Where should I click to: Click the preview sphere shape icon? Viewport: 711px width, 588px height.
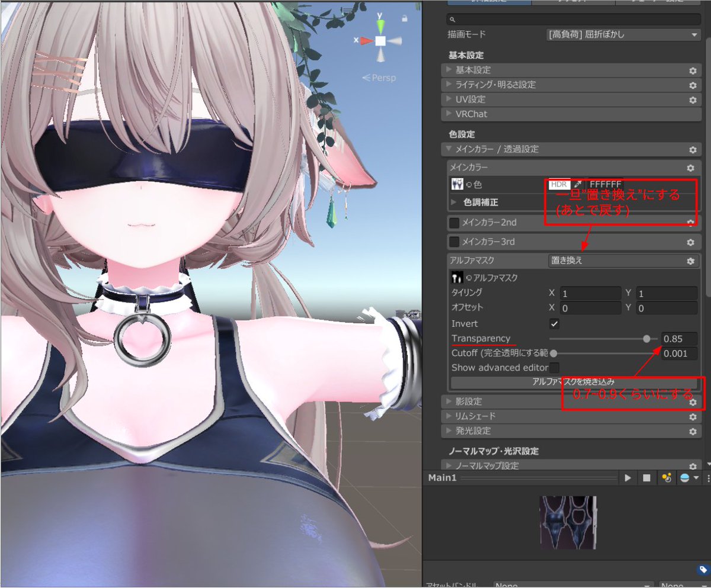[685, 478]
